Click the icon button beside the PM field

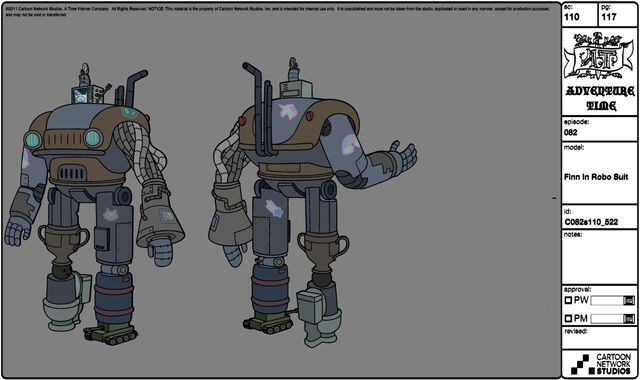tap(629, 319)
